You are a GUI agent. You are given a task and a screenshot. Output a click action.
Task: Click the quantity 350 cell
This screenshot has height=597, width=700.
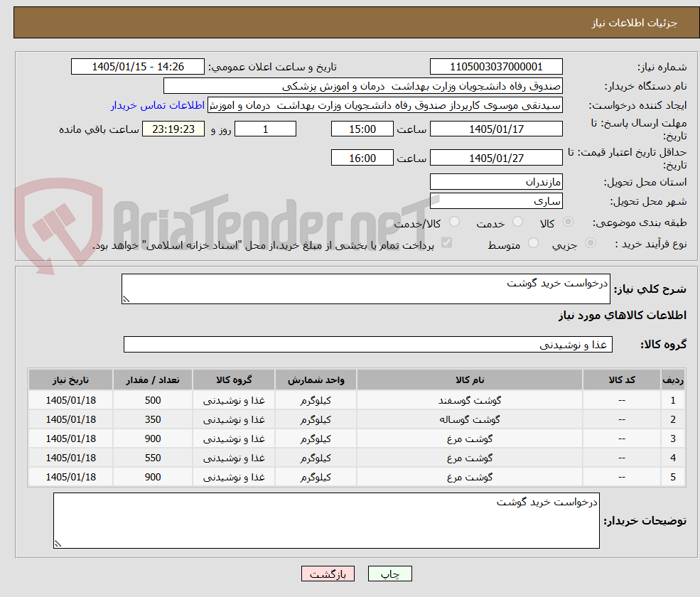click(x=153, y=420)
